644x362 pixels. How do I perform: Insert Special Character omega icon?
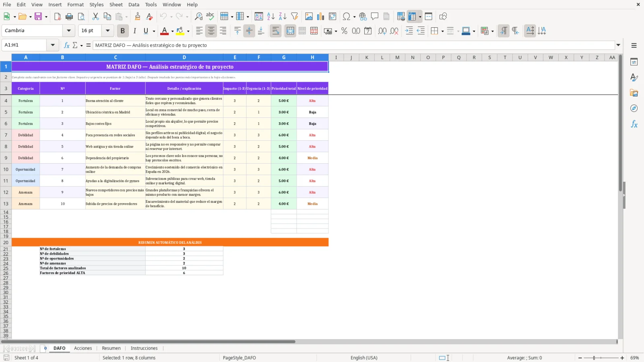(346, 16)
